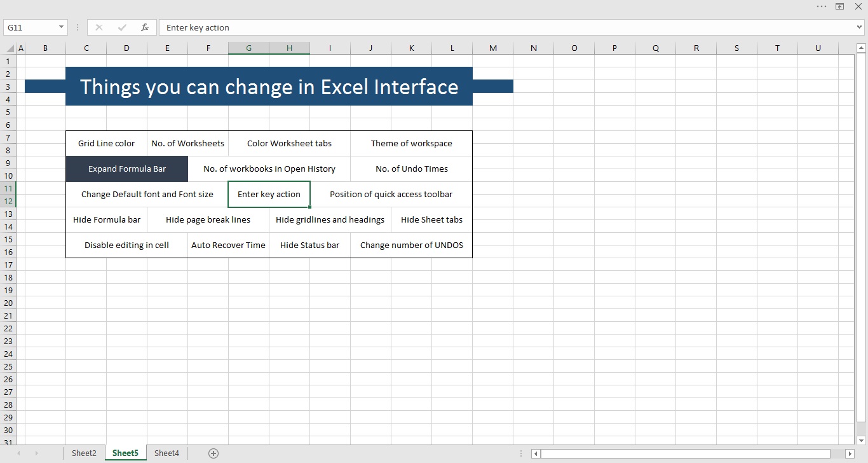Viewport: 868px width, 463px height.
Task: Click the vertical scrollbar down arrow
Action: [861, 441]
